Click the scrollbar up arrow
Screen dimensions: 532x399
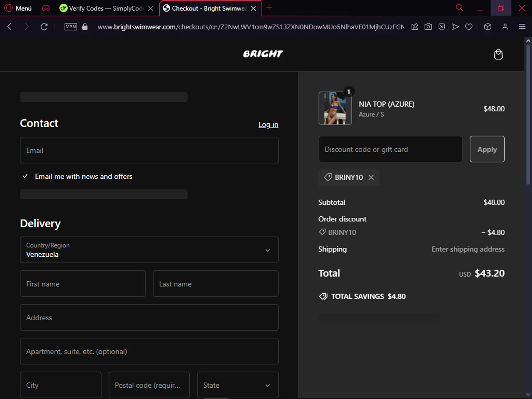pyautogui.click(x=528, y=41)
